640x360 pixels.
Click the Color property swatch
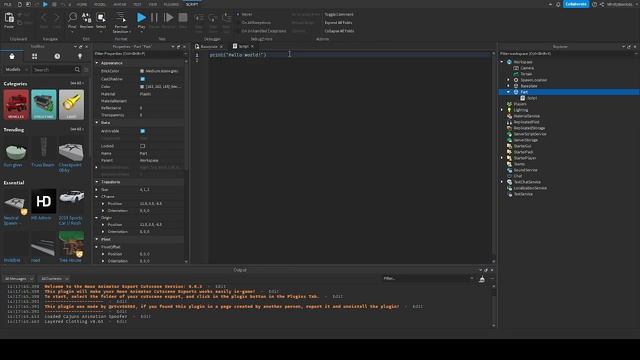tap(142, 87)
